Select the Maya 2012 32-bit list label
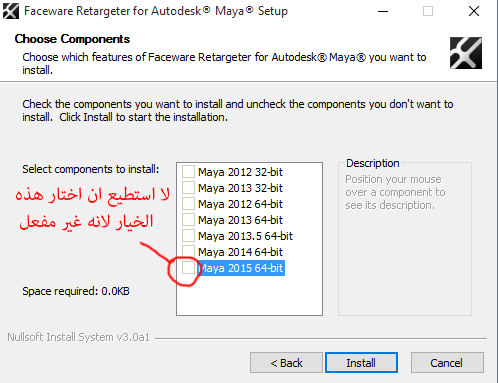This screenshot has width=498, height=383. pos(240,172)
